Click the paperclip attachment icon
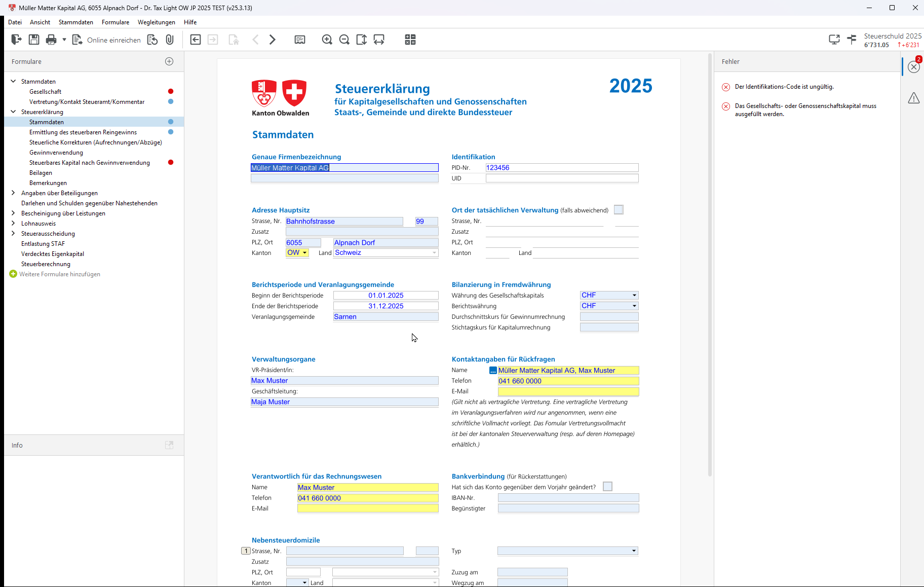This screenshot has width=924, height=587. pos(170,40)
